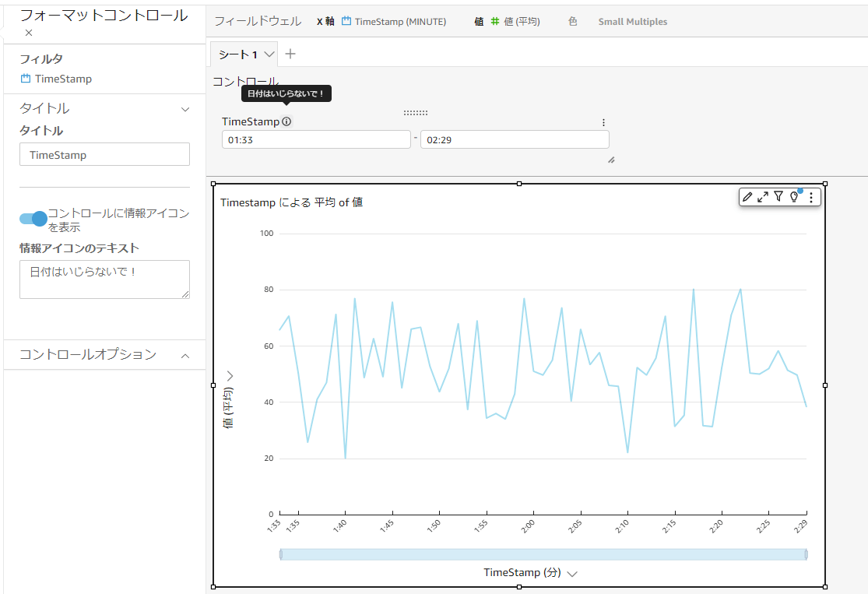The image size is (868, 594).
Task: Click the pencil edit icon on the chart
Action: coord(747,197)
